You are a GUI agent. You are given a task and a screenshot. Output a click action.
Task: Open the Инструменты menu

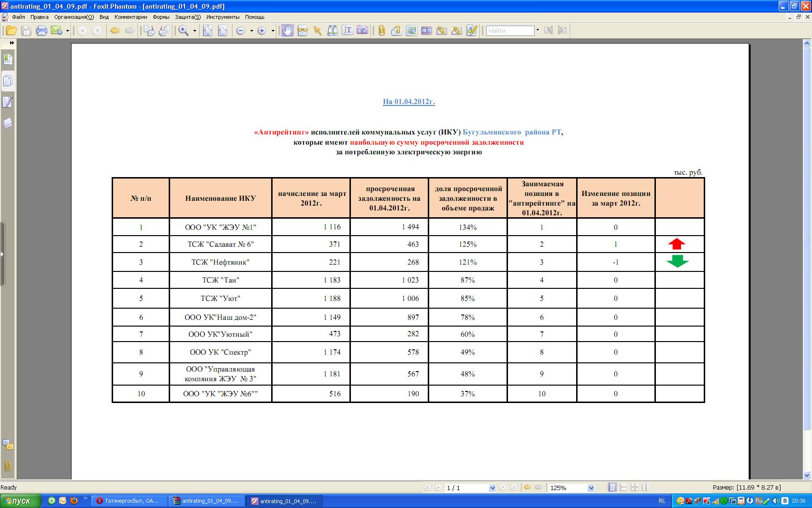[x=222, y=17]
